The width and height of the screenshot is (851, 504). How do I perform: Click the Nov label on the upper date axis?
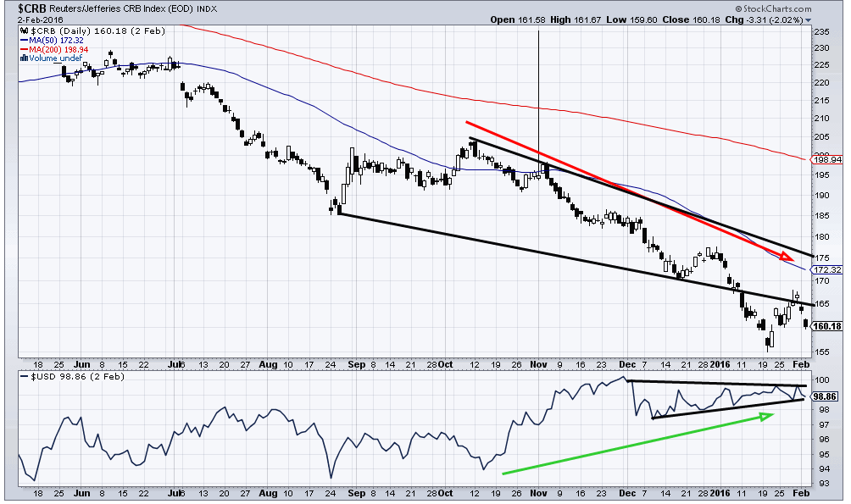[x=538, y=364]
